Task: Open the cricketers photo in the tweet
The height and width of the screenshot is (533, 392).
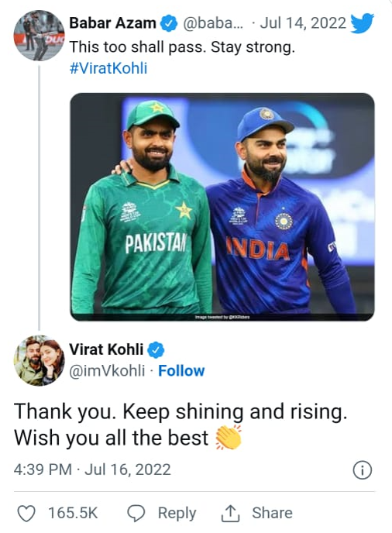Action: (x=222, y=207)
